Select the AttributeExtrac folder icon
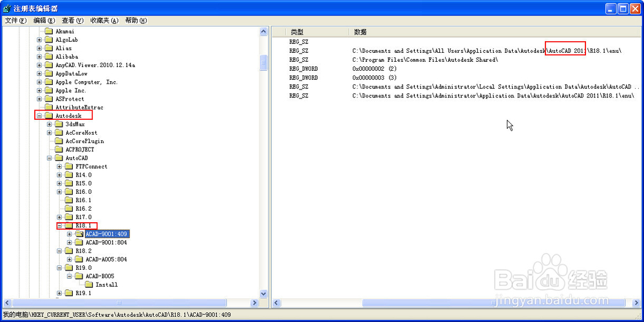The image size is (644, 322). 49,107
